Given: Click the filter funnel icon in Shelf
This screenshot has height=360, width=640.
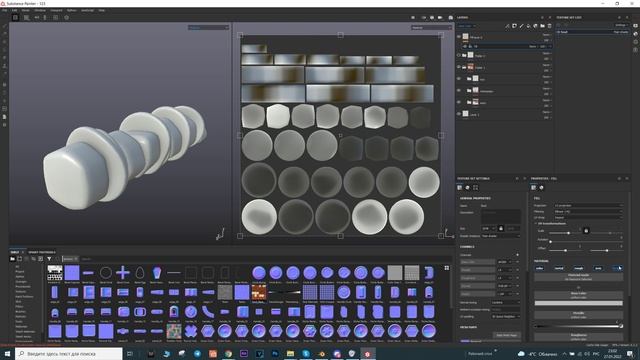Looking at the screenshot, I should click(x=49, y=259).
